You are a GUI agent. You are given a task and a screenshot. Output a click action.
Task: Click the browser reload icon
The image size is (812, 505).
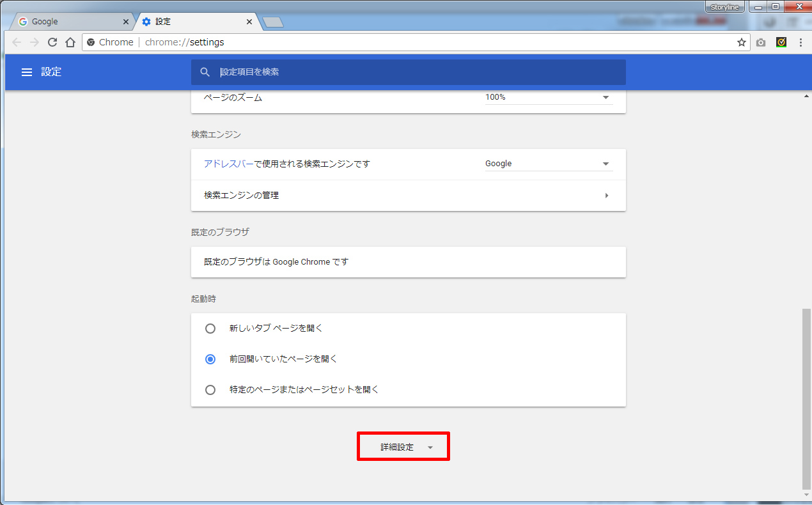52,42
